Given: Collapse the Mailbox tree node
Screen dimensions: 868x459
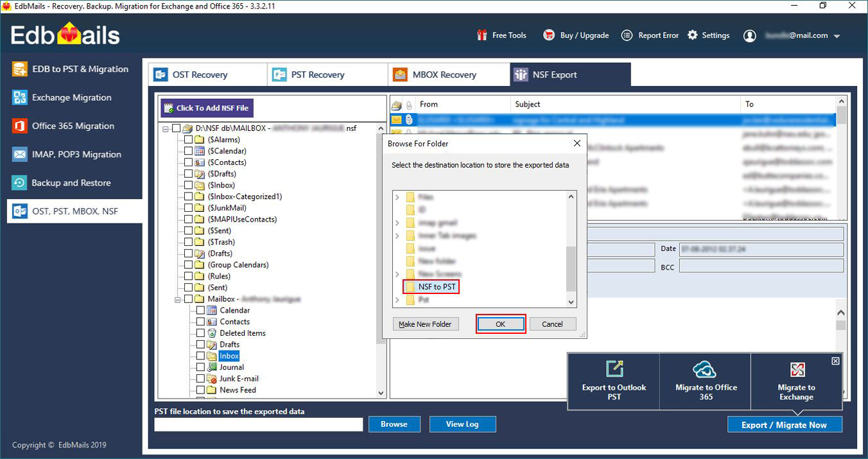Looking at the screenshot, I should 178,299.
